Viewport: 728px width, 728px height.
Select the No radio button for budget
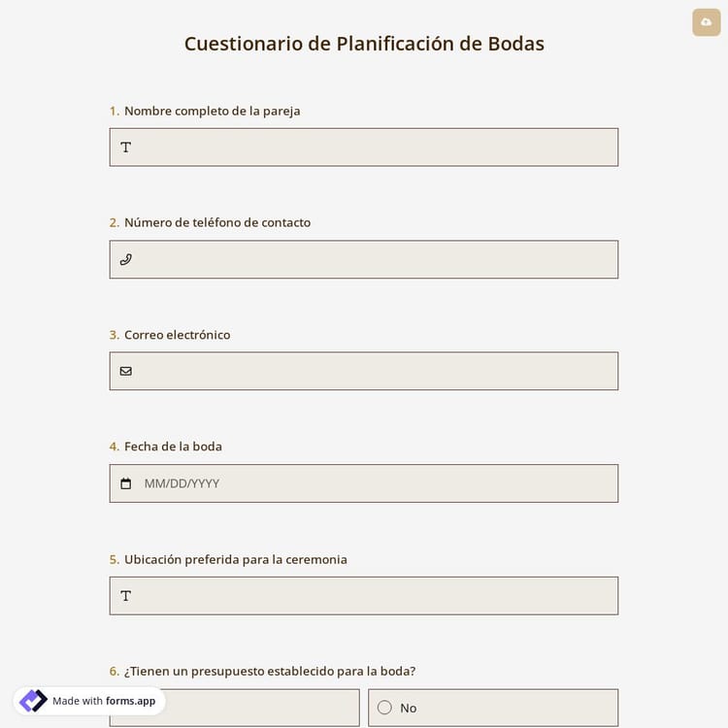point(384,708)
